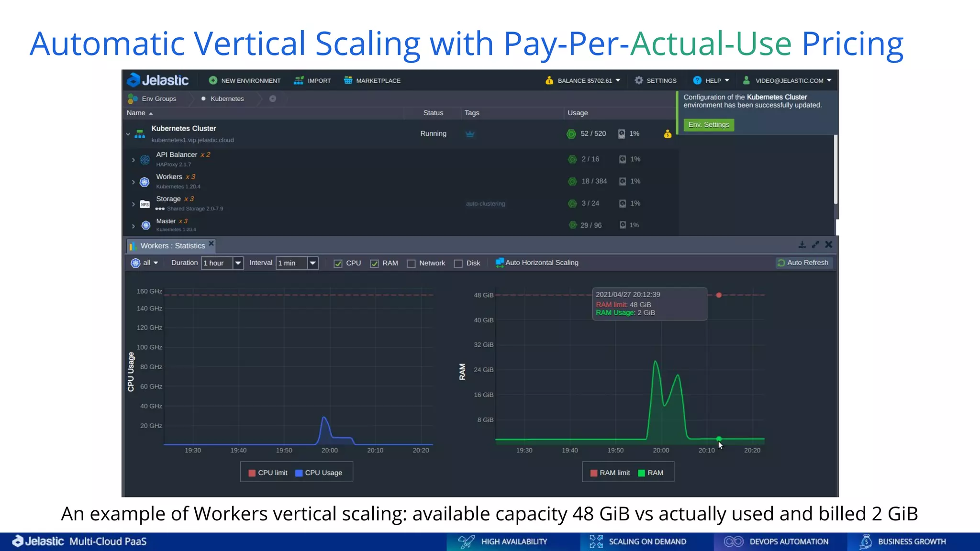Viewport: 980px width, 551px height.
Task: Click the cloudlets usage icon for Kubernetes Cluster
Action: 571,134
